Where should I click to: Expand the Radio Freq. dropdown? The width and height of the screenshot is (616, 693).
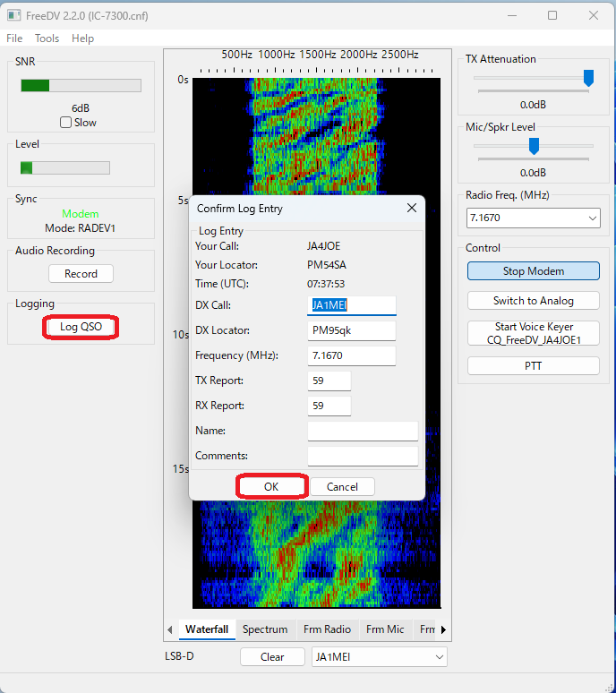(x=592, y=218)
